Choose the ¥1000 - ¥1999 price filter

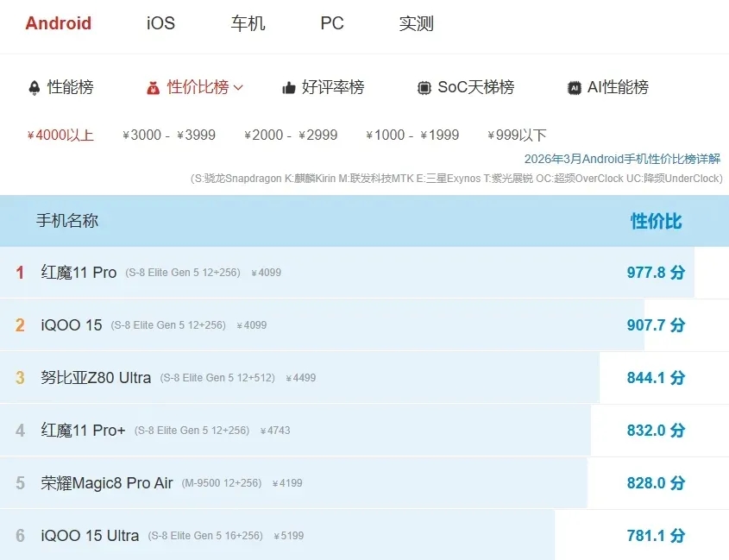point(412,135)
